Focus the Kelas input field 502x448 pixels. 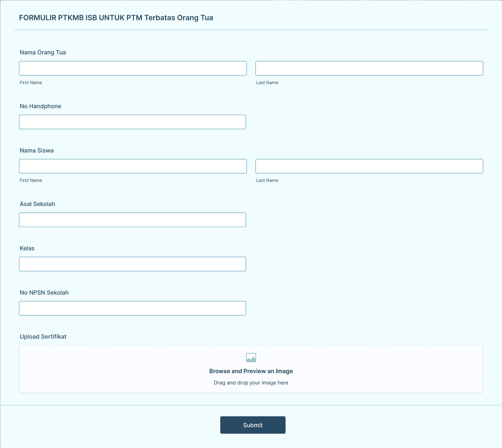click(132, 264)
